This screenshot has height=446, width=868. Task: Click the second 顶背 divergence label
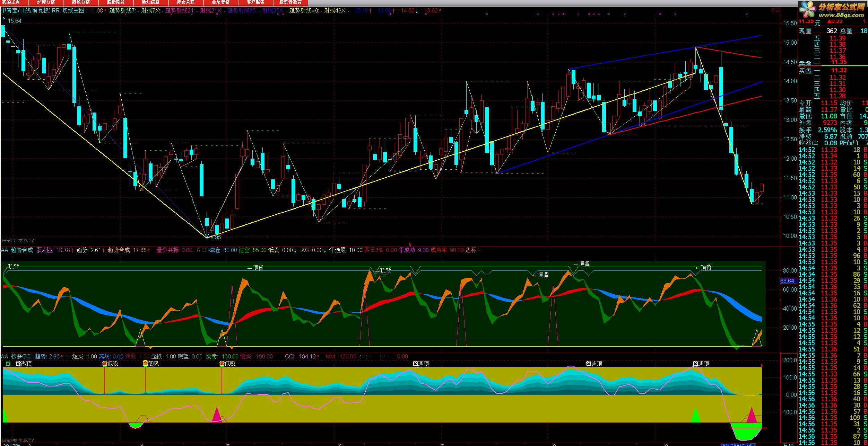tap(255, 268)
